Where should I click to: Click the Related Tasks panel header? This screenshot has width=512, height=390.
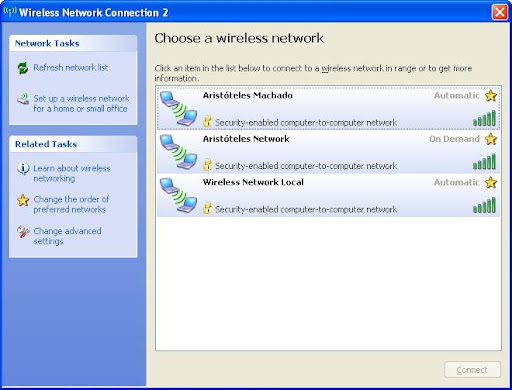73,144
